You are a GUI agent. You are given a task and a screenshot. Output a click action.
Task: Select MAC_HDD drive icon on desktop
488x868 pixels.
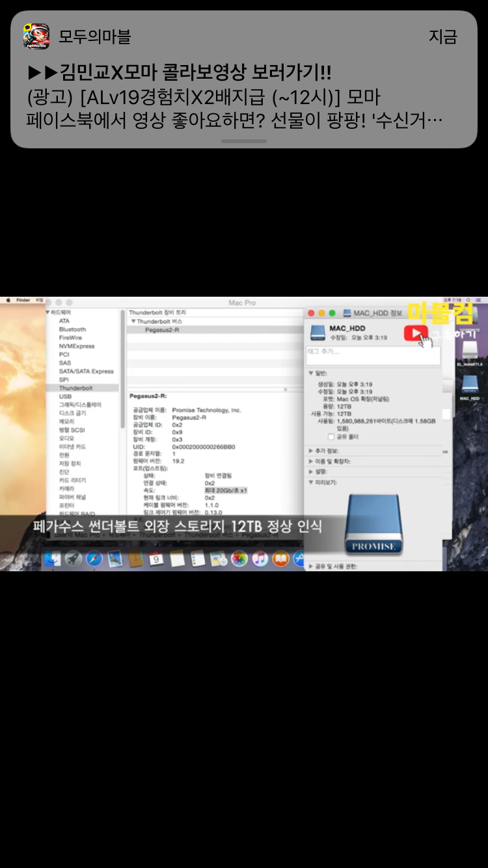470,385
